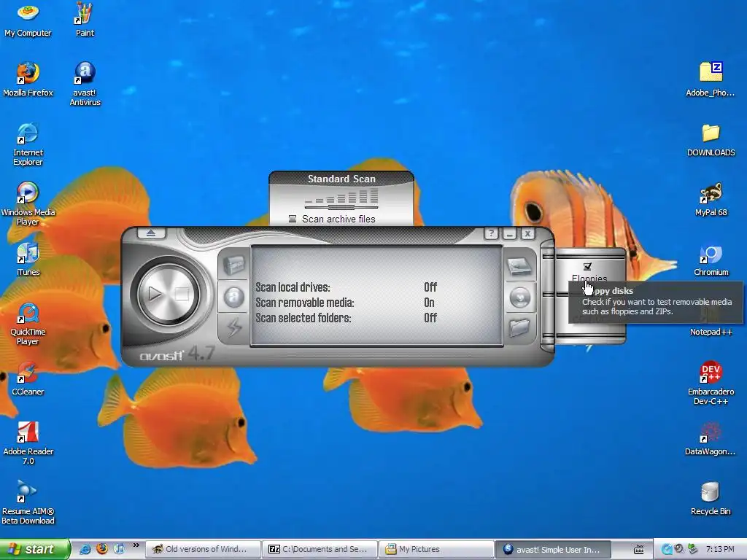Viewport: 747px width, 560px height.
Task: Select the removable media disc icon
Action: point(519,297)
